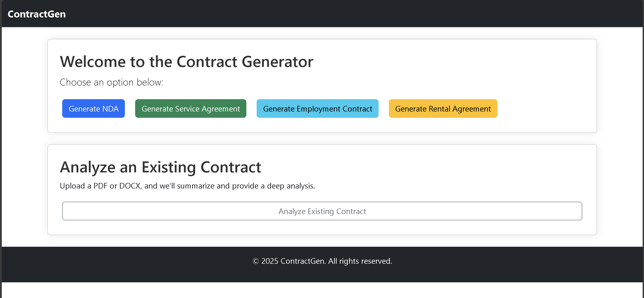Screen dimensions: 644x298
Task: Open the Analyze Existing Contract button
Action: pos(322,211)
